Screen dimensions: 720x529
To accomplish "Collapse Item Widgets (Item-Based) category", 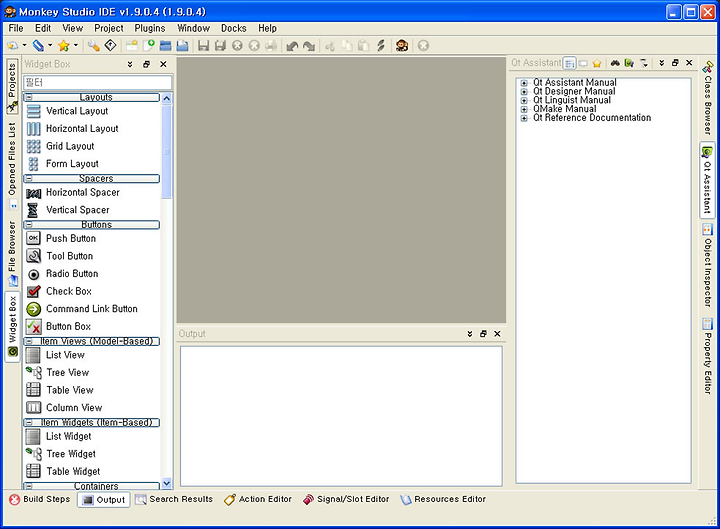I will click(x=29, y=422).
